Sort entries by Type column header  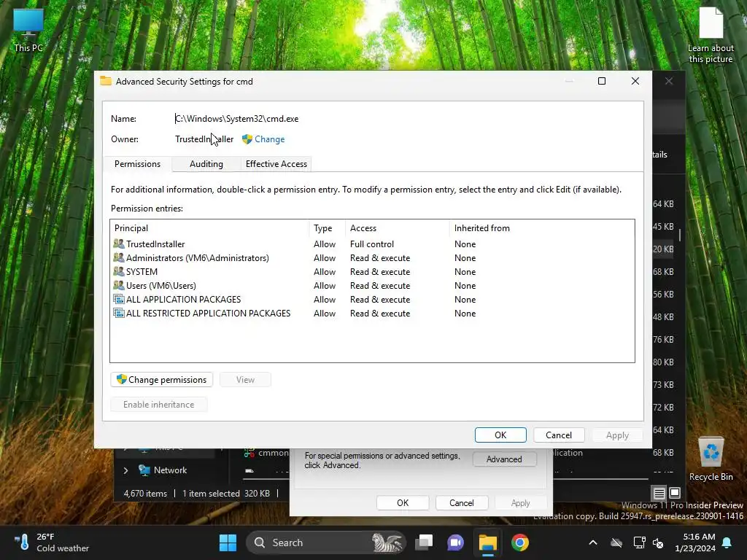pos(328,228)
